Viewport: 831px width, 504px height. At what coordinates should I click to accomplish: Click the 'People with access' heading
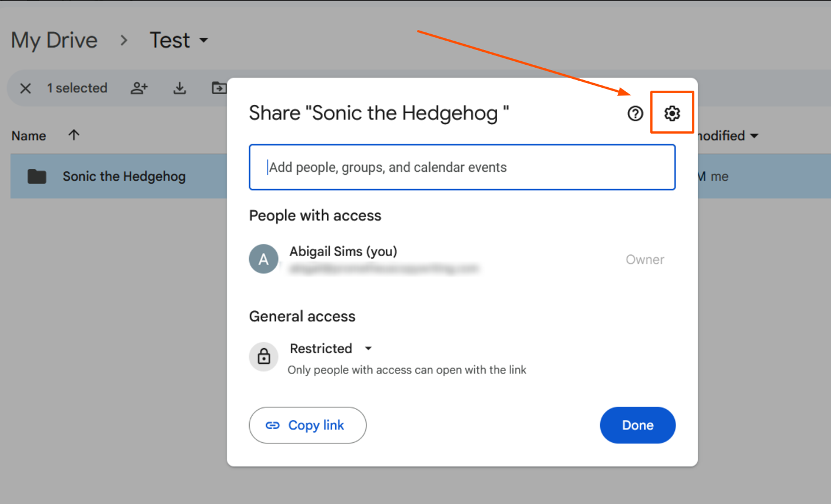[x=315, y=215]
